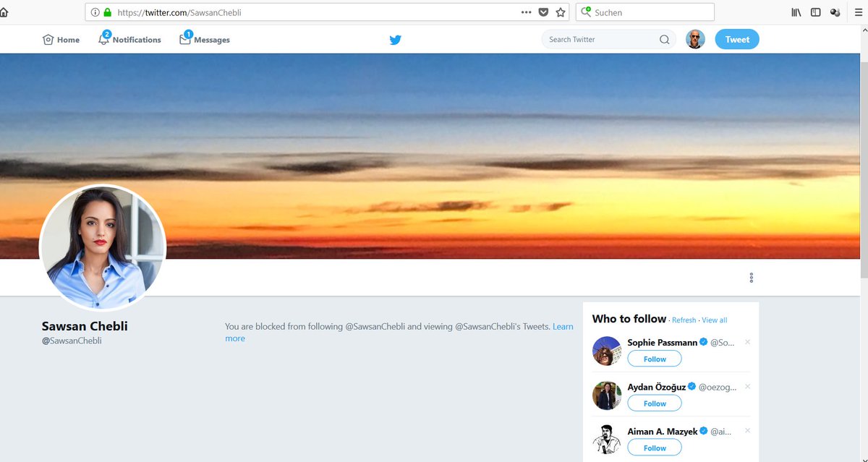Open the Learn more link

pyautogui.click(x=563, y=327)
